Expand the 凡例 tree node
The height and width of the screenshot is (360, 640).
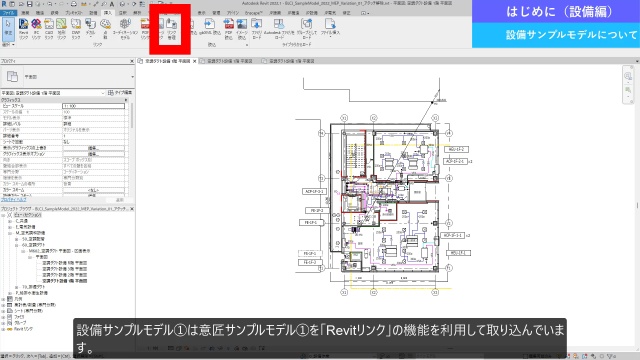(4, 299)
